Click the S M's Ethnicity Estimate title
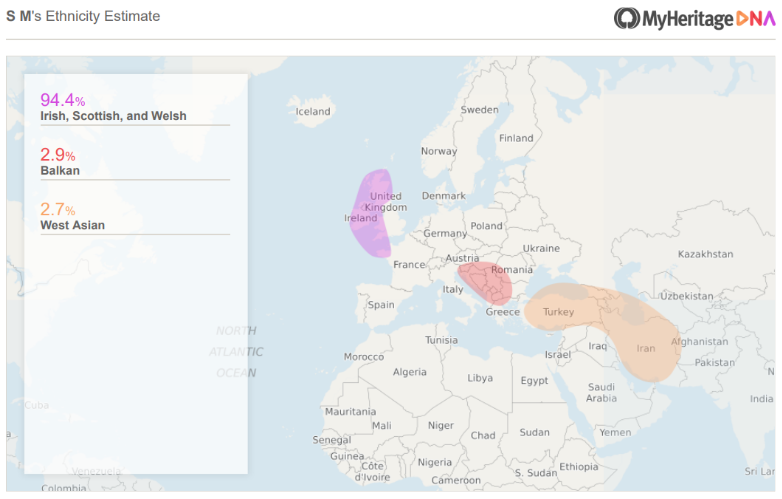This screenshot has height=499, width=782. (x=83, y=17)
